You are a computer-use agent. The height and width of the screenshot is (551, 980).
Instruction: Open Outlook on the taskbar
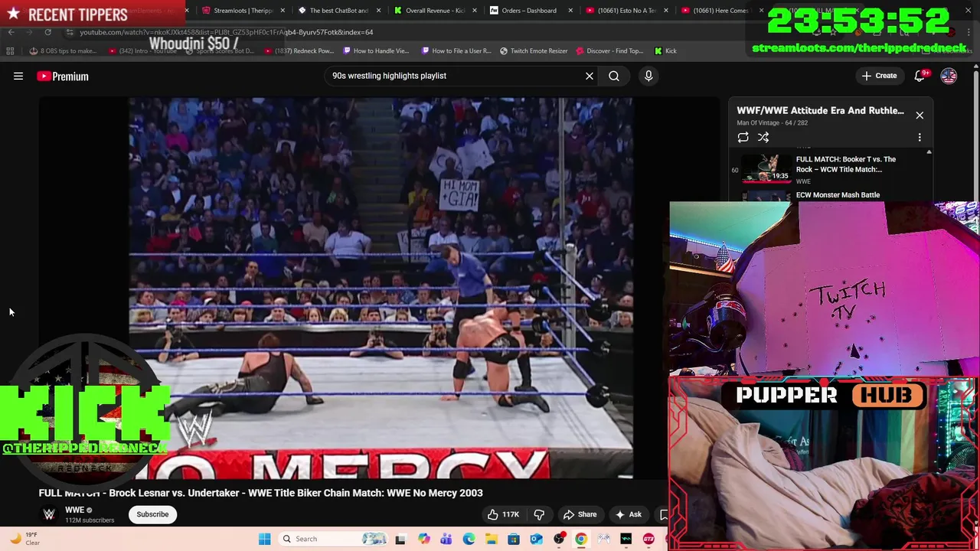click(x=536, y=539)
